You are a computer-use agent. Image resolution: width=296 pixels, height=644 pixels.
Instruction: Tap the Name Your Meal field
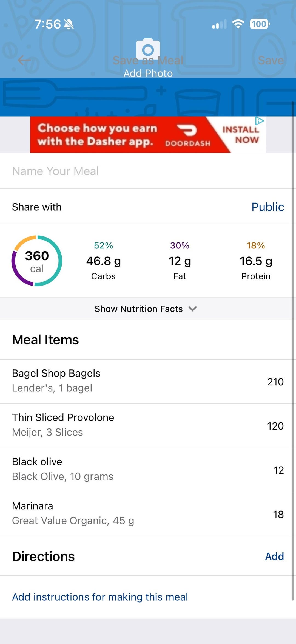point(110,171)
